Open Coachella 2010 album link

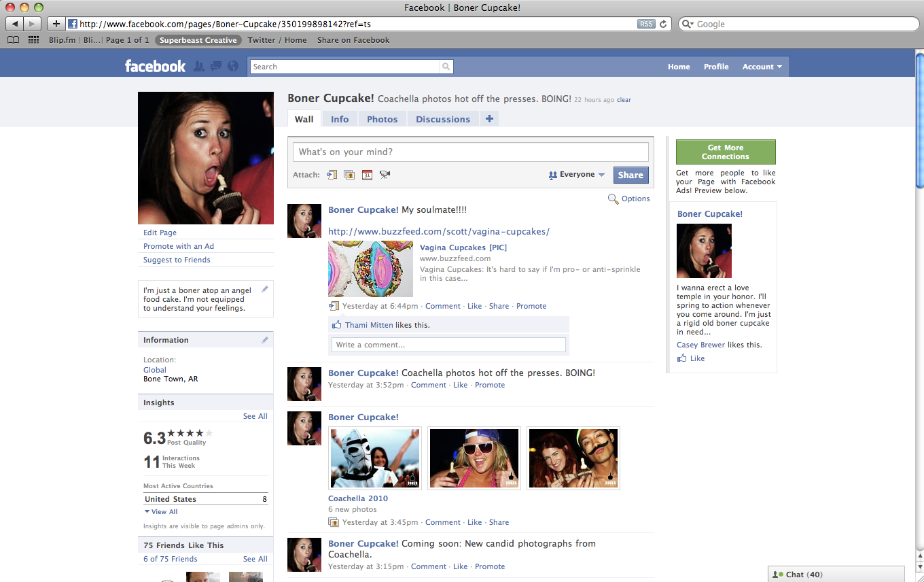pos(358,498)
